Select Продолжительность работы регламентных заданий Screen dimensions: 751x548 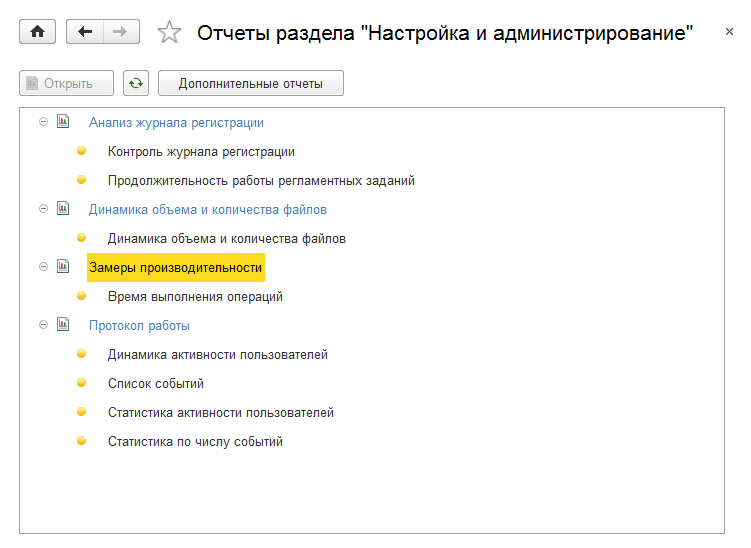coord(261,181)
